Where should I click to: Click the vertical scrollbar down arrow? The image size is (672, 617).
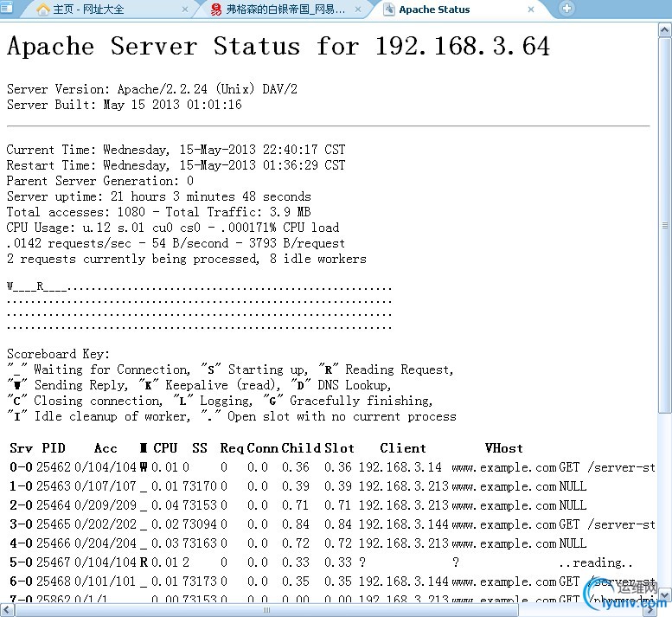pos(664,595)
